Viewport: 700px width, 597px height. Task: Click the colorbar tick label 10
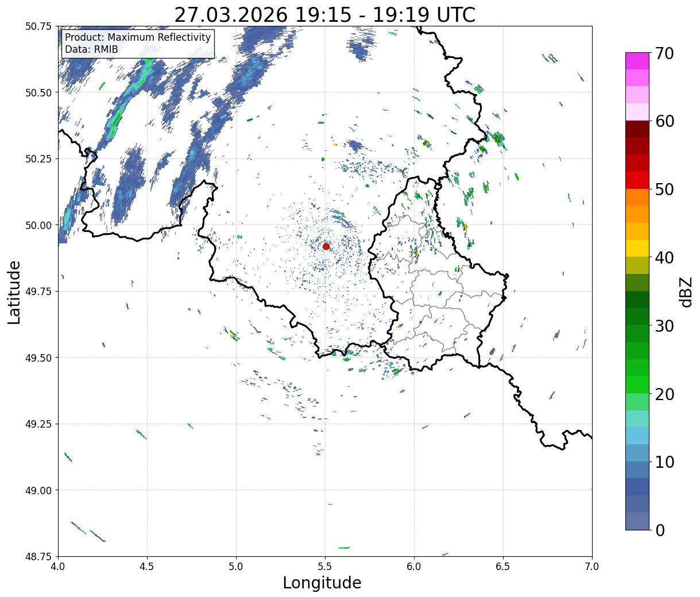664,462
